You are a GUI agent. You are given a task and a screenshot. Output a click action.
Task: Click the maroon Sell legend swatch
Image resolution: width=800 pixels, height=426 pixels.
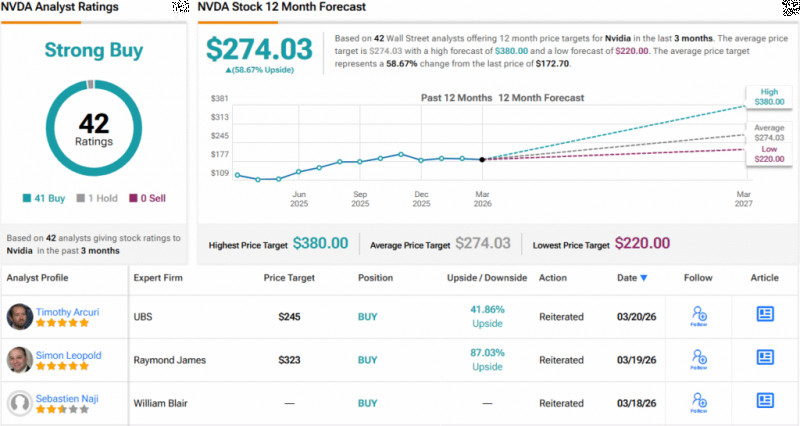click(x=133, y=198)
